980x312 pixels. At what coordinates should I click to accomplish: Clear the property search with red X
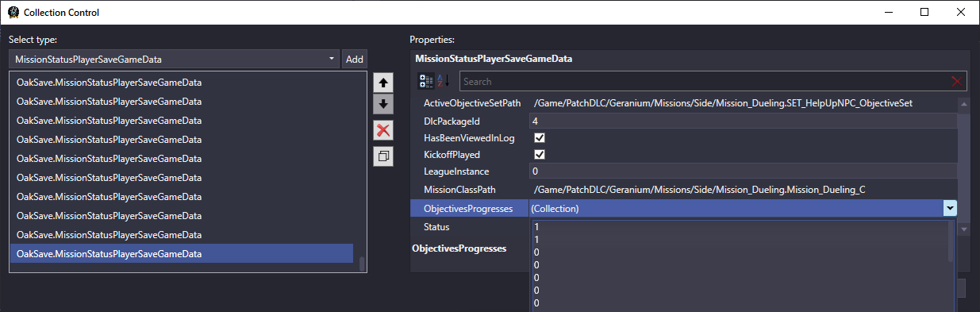coord(957,81)
